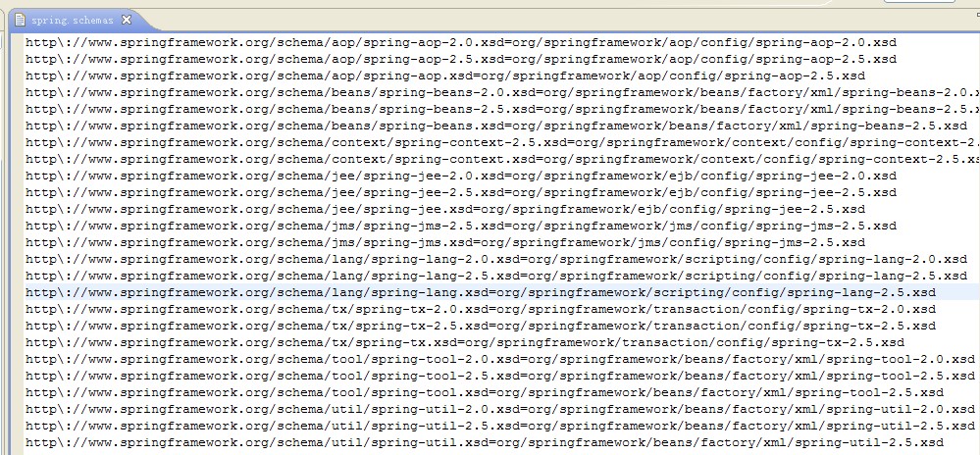The height and width of the screenshot is (455, 980).
Task: Click the file icon on spring.schemas tab
Action: (x=20, y=20)
